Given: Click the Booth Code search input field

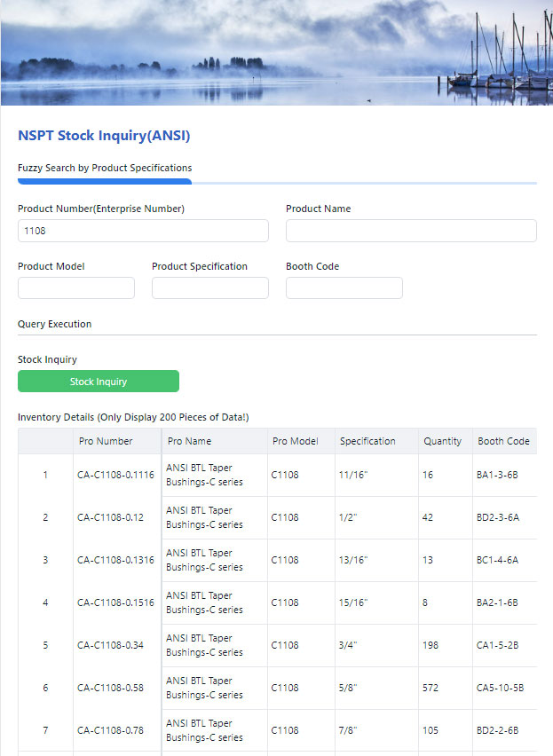Looking at the screenshot, I should [x=344, y=288].
